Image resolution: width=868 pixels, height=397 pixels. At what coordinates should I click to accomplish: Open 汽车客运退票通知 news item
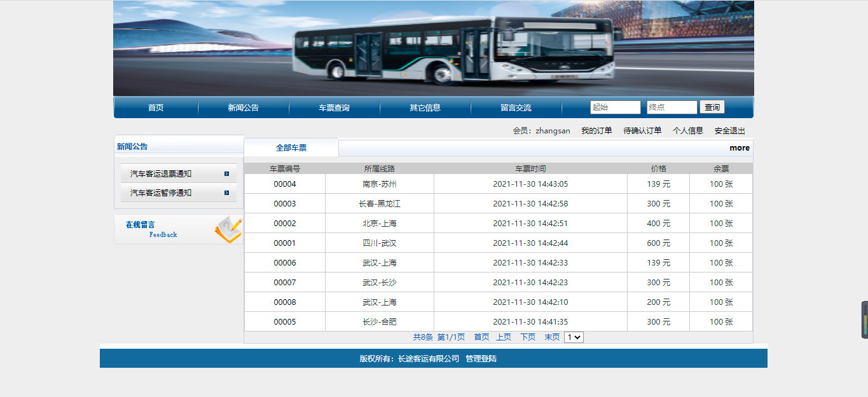pyautogui.click(x=161, y=173)
